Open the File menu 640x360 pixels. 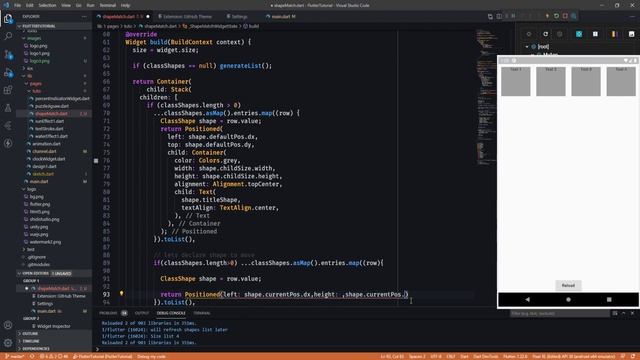pos(17,5)
